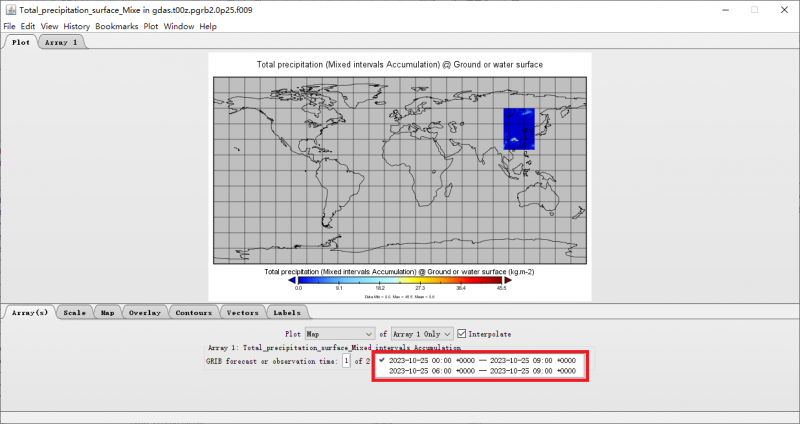Open the History menu
Image resolution: width=800 pixels, height=424 pixels.
point(77,26)
